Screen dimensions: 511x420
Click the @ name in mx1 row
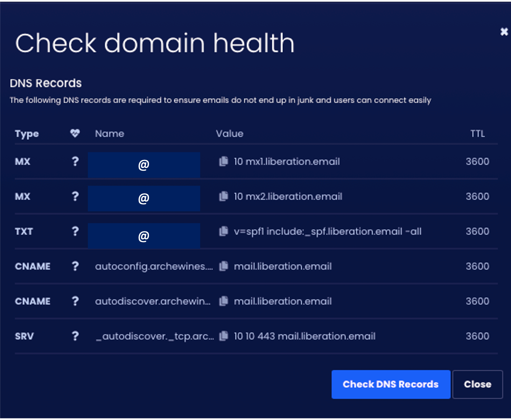point(144,165)
